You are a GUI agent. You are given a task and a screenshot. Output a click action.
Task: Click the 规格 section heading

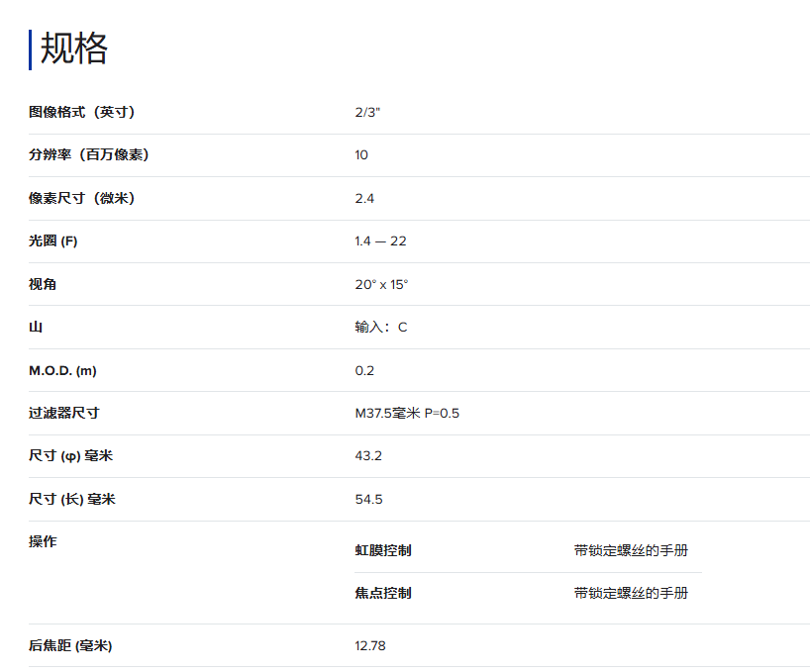pyautogui.click(x=73, y=49)
